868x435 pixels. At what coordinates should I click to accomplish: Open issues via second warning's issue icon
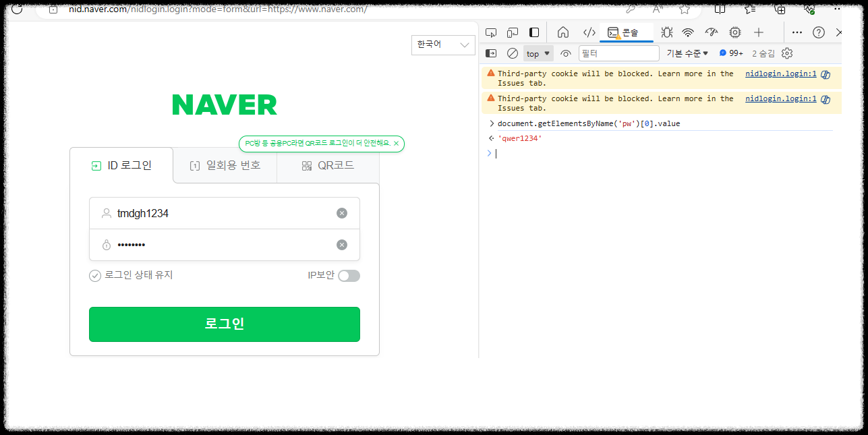(x=826, y=99)
